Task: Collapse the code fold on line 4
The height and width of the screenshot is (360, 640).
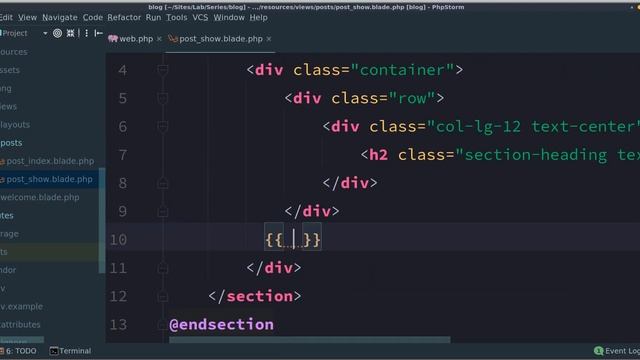Action: tap(163, 70)
